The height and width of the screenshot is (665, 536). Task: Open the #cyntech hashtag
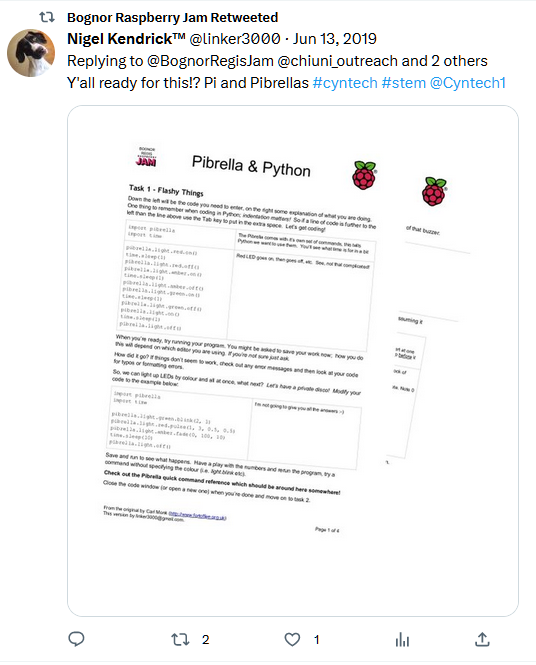point(345,83)
